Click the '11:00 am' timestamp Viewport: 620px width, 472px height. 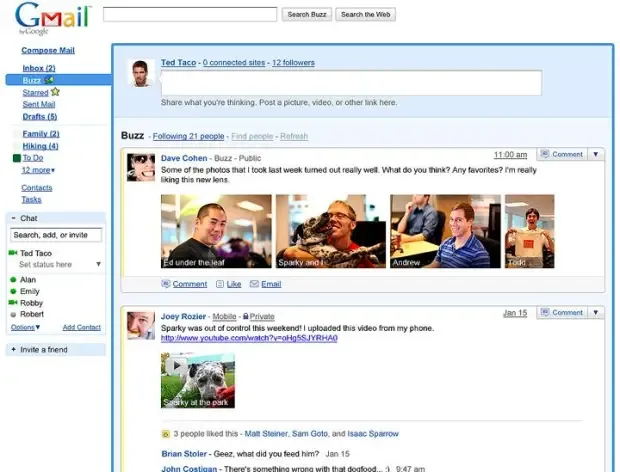tap(510, 155)
